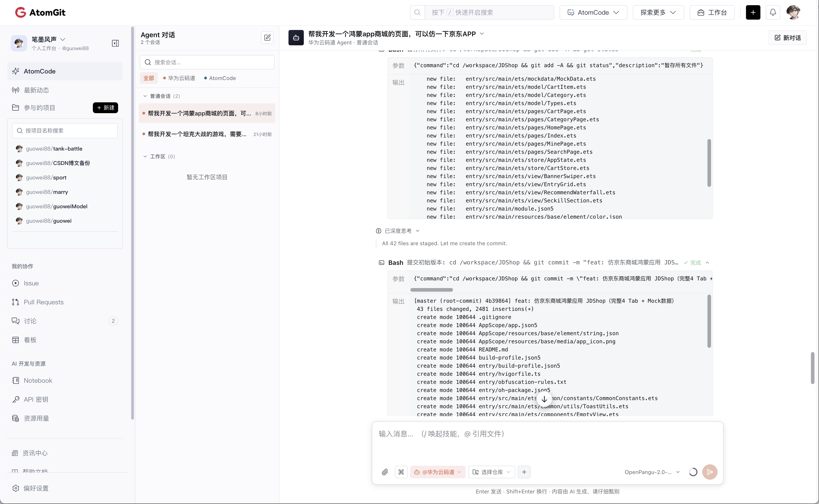Select AtomCode in left sidebar
The image size is (819, 504).
pyautogui.click(x=65, y=71)
